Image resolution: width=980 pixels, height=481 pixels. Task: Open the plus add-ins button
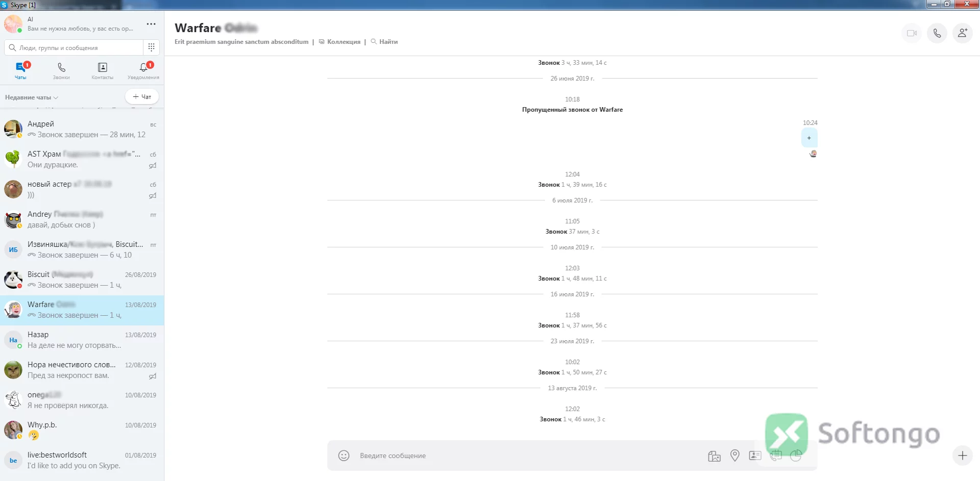pyautogui.click(x=963, y=455)
